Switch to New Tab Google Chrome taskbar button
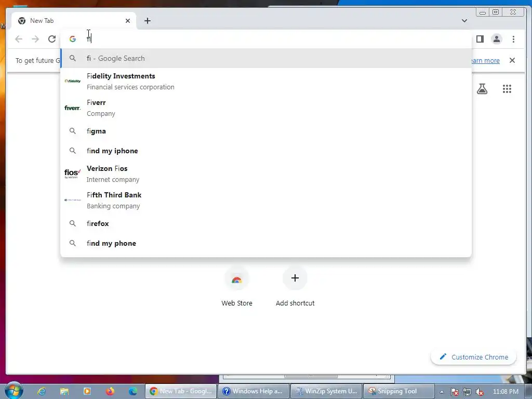Viewport: 532px width, 399px height. [x=181, y=391]
